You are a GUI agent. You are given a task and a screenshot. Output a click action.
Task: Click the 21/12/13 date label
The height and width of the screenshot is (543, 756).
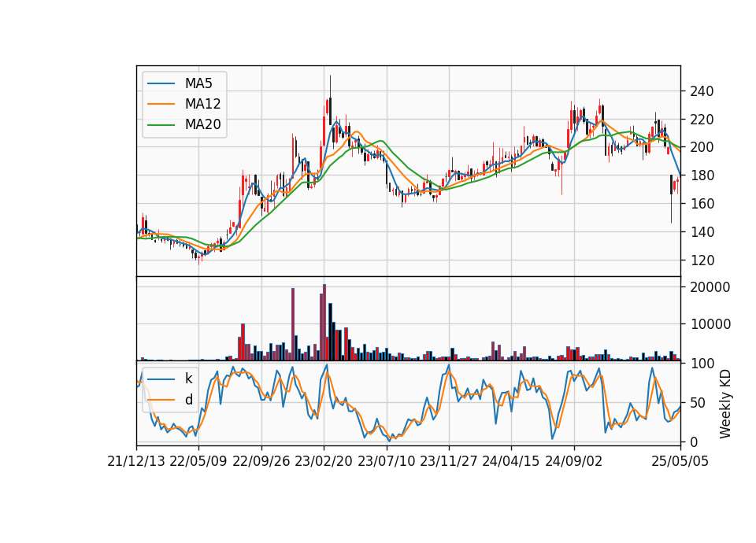coord(136,461)
